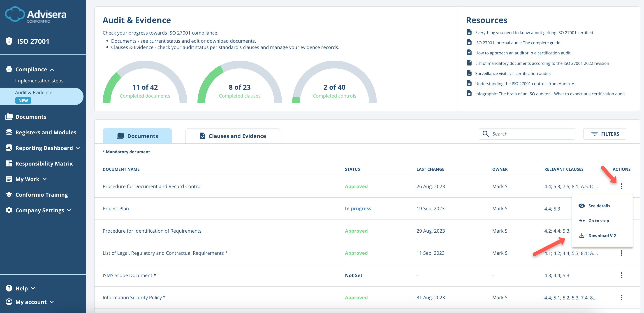644x313 pixels.
Task: Expand the My Work section
Action: click(x=45, y=179)
